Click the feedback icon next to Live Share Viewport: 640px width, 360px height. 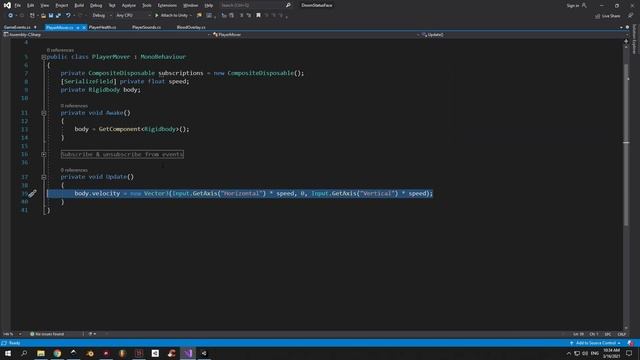[x=630, y=16]
